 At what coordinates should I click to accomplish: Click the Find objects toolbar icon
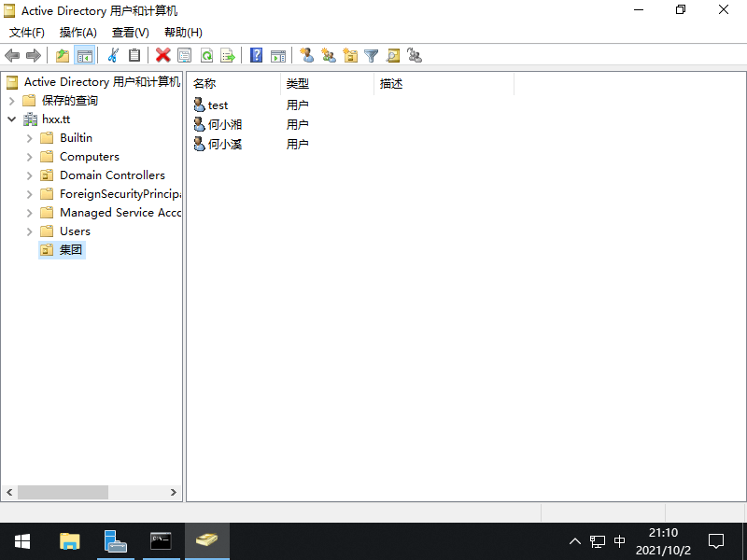[393, 56]
